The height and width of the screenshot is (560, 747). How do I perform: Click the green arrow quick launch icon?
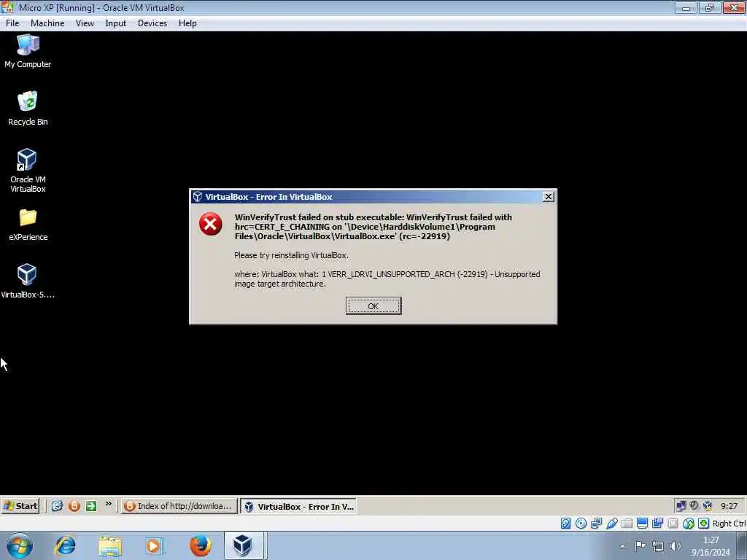coord(91,506)
